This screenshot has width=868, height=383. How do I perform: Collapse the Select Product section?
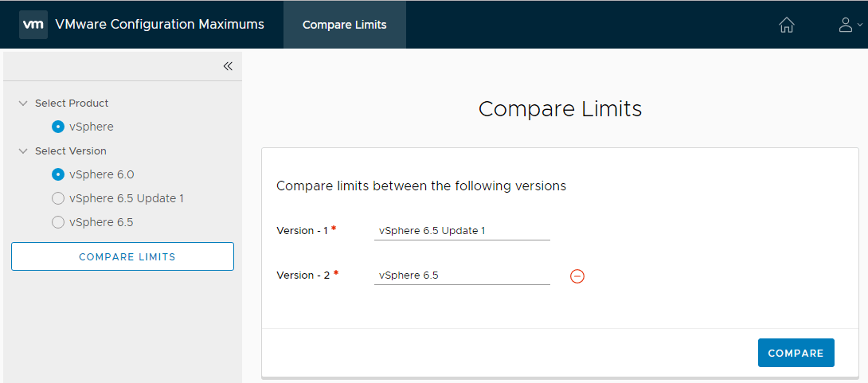pyautogui.click(x=23, y=104)
